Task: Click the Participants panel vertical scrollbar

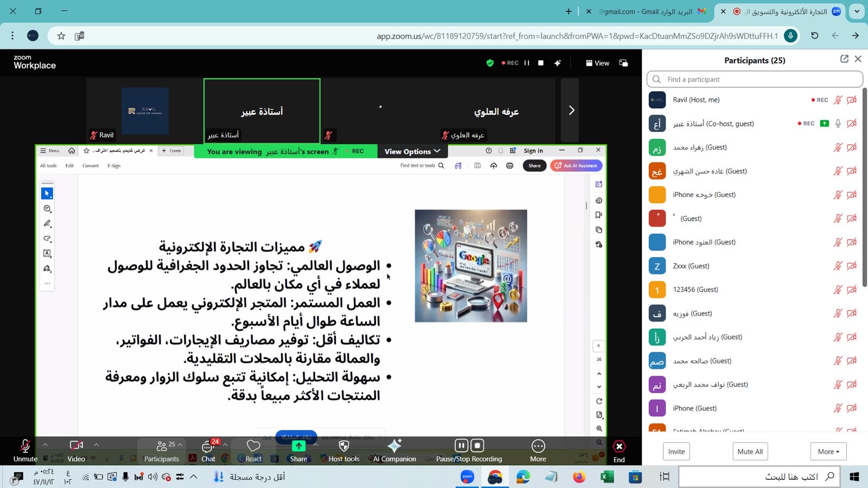Action: coord(865,187)
